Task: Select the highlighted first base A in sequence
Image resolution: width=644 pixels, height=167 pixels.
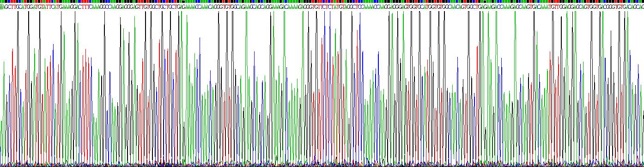Action: (1, 6)
